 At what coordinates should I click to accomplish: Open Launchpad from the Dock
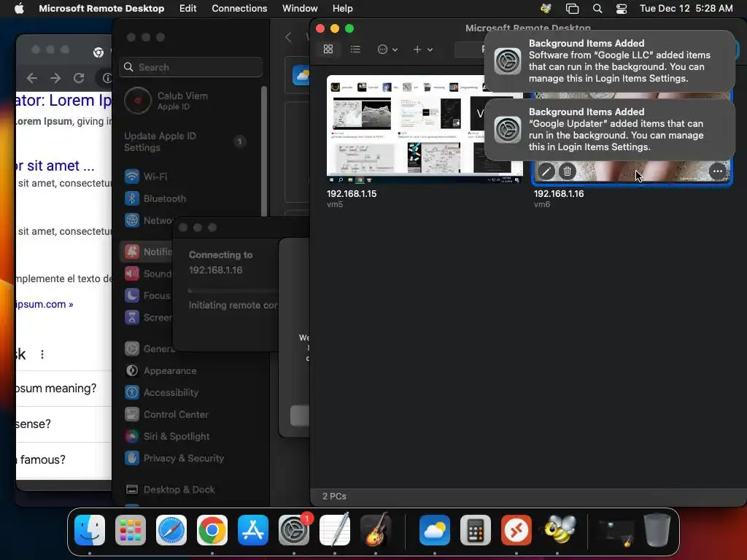point(131,530)
